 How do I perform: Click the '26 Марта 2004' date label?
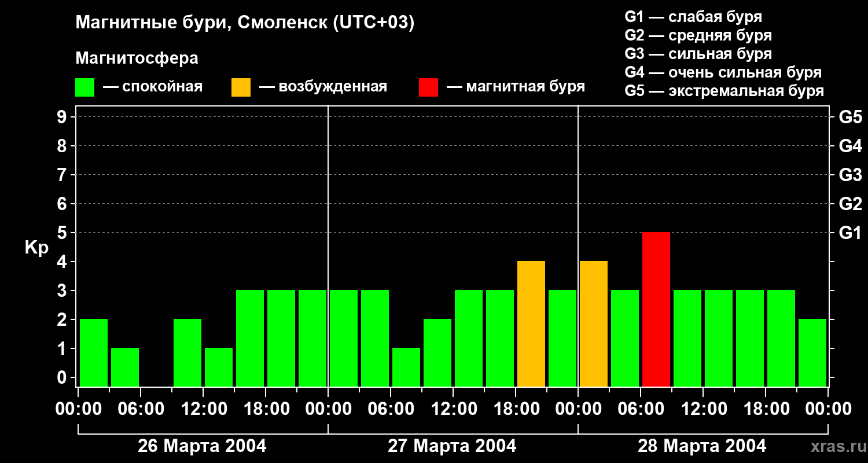[x=202, y=446]
